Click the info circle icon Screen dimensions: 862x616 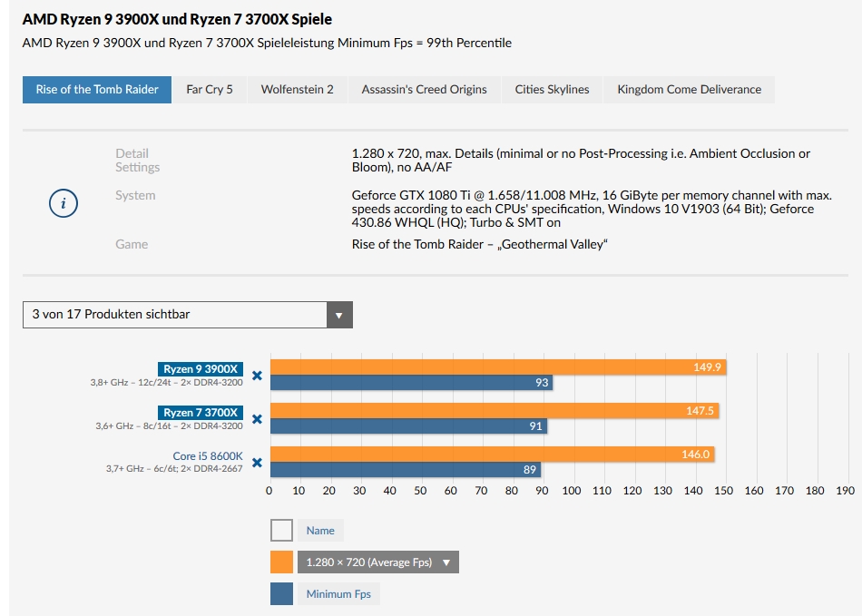pyautogui.click(x=64, y=203)
